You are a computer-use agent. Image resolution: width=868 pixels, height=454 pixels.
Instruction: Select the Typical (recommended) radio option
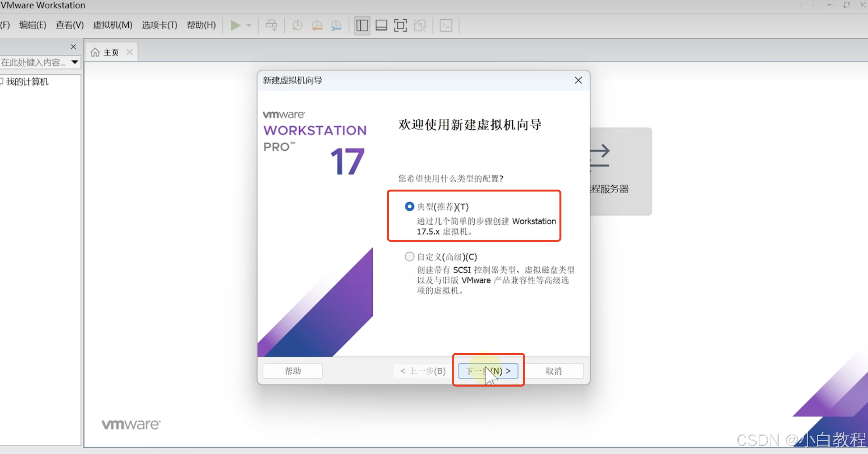pyautogui.click(x=409, y=206)
